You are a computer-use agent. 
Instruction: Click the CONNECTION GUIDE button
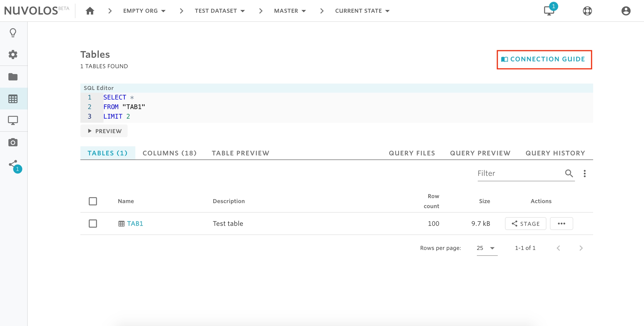coord(544,59)
